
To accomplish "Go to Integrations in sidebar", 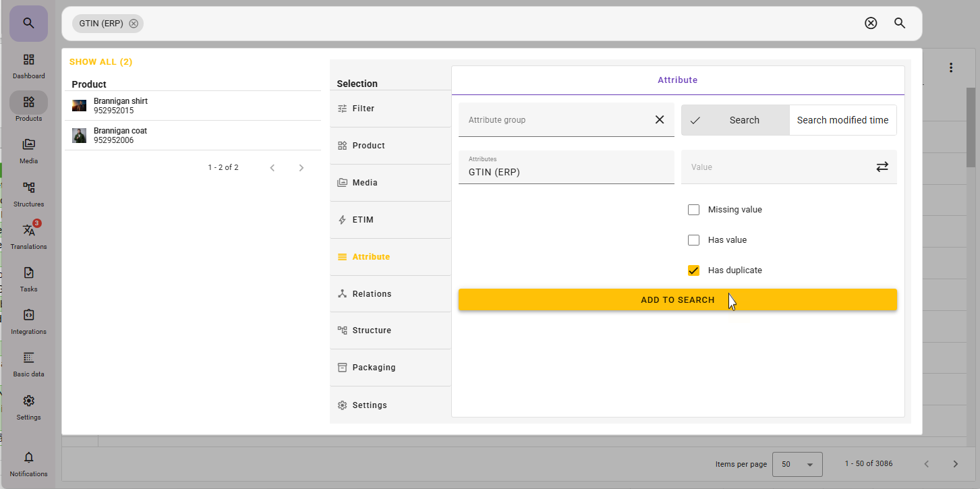I will (28, 320).
